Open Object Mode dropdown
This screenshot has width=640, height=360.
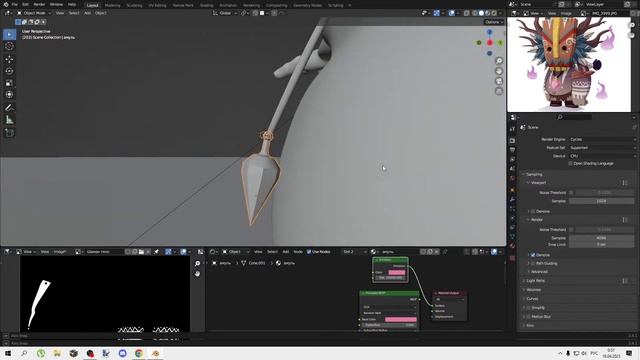click(x=34, y=13)
